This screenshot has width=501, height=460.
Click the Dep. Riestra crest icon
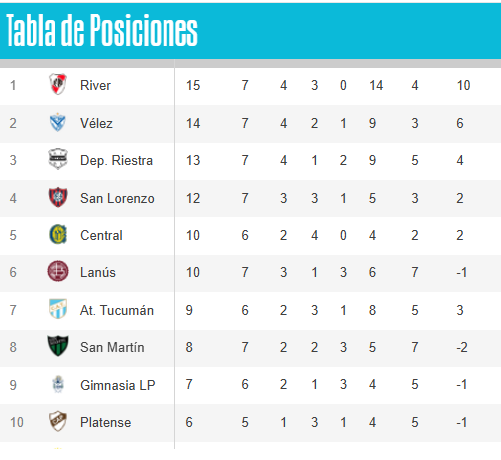(58, 159)
